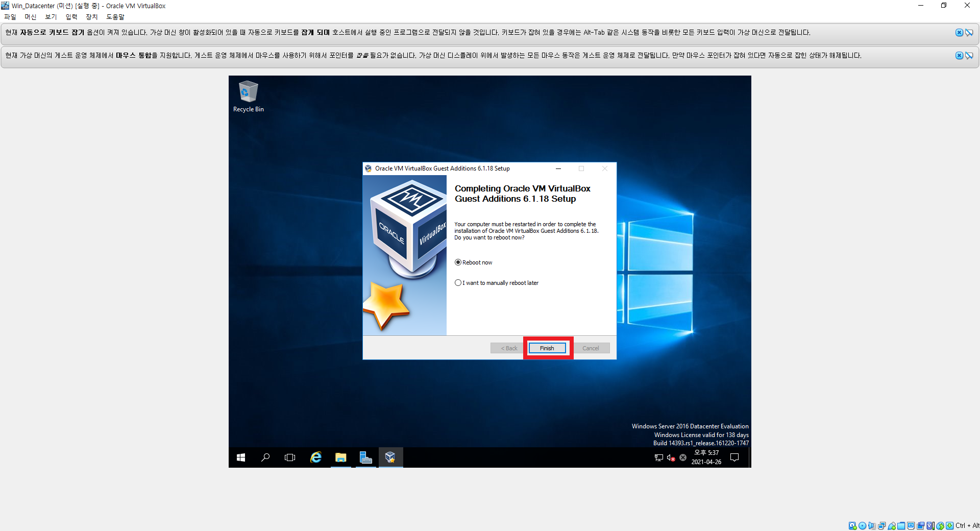Click the shared folders status icon

901,526
